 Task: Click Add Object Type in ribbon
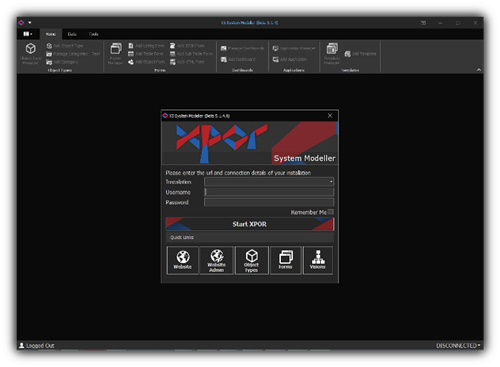[x=65, y=46]
